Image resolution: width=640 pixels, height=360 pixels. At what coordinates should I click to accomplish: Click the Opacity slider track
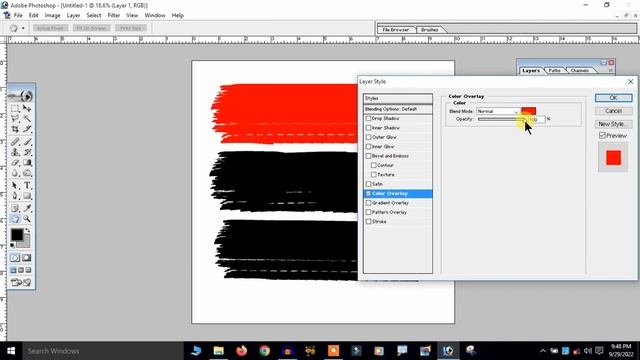(x=502, y=119)
